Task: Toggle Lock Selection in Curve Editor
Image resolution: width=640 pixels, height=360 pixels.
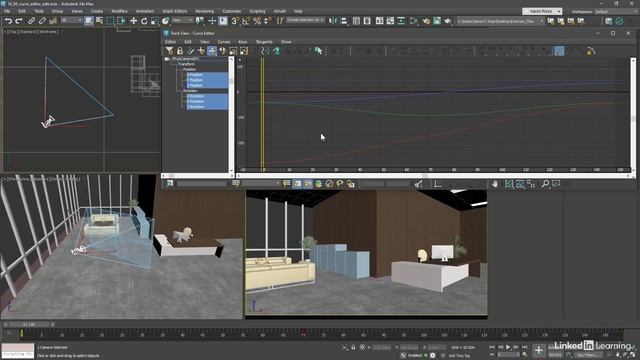Action: point(180,51)
